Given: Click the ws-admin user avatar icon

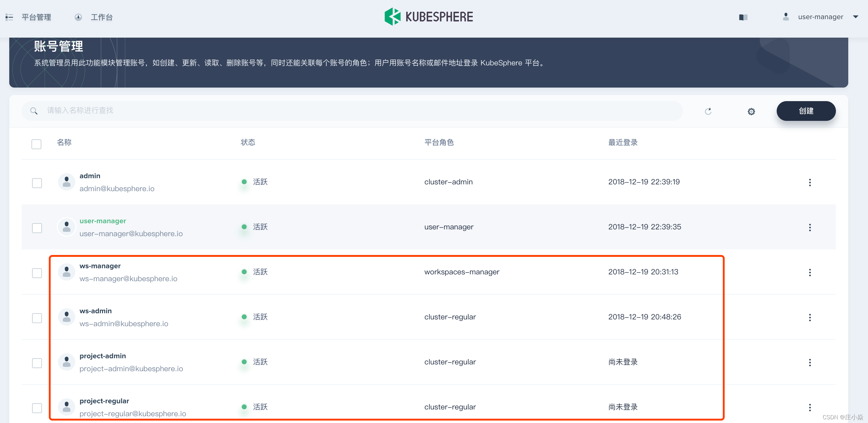Looking at the screenshot, I should tap(67, 317).
